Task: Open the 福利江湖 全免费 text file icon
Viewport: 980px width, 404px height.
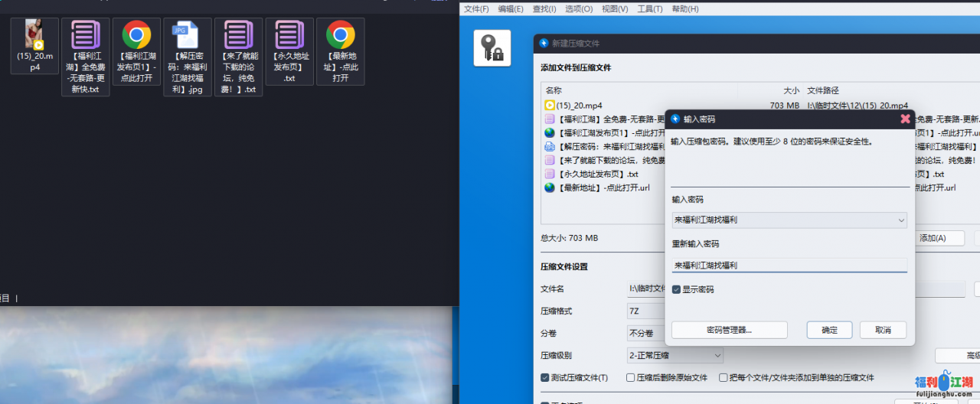Action: pyautogui.click(x=85, y=35)
